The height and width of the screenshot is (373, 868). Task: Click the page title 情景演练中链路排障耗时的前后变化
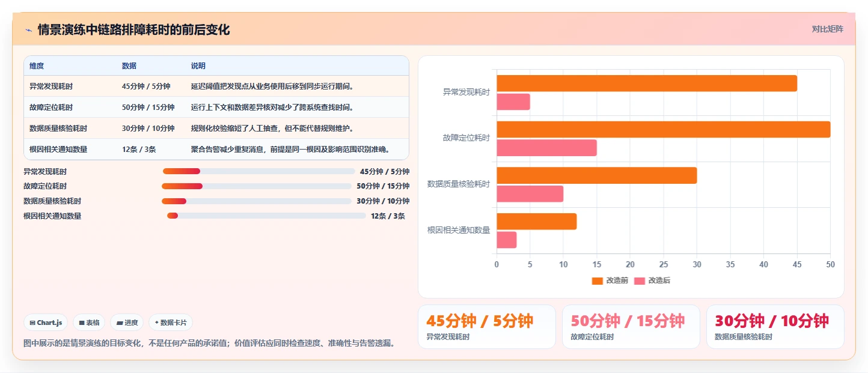[133, 29]
